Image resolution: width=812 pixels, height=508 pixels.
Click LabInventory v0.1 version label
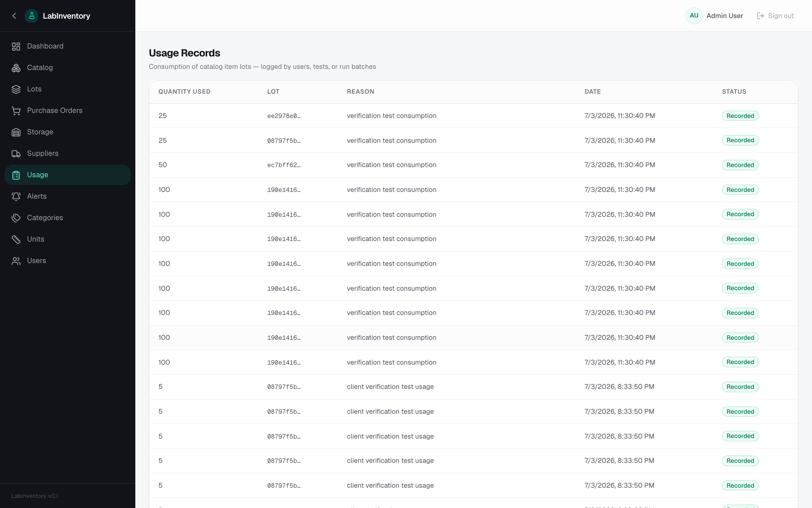pyautogui.click(x=35, y=496)
